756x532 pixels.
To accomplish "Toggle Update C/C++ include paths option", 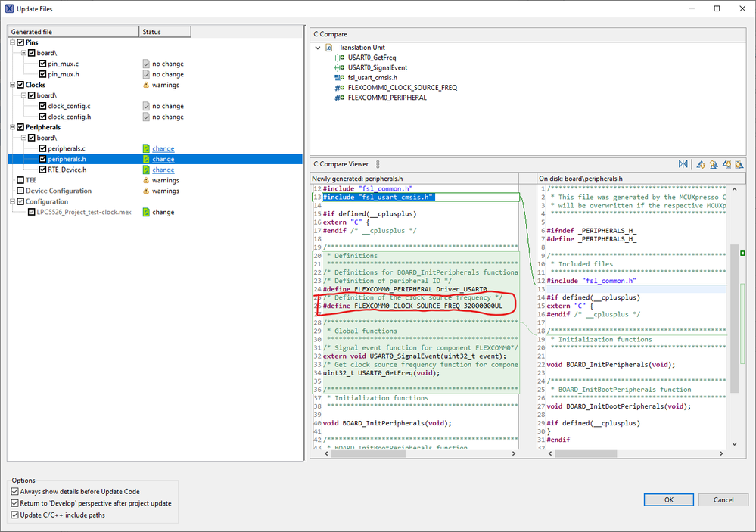I will point(15,515).
